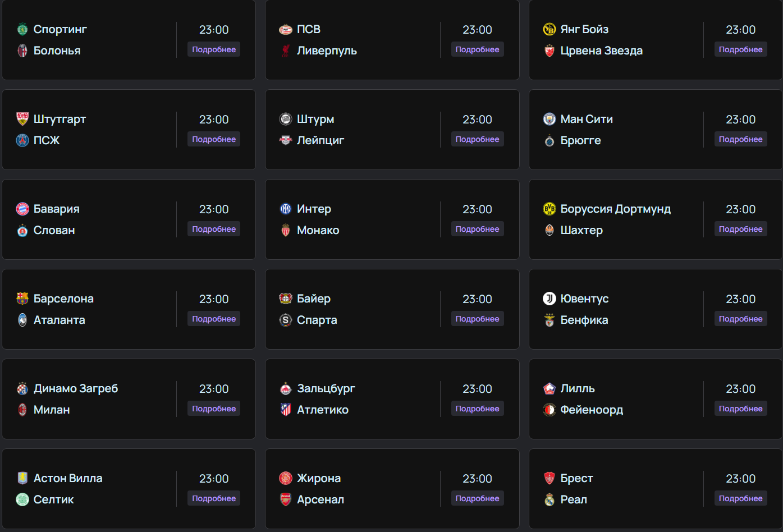The height and width of the screenshot is (532, 783).
Task: Open Подробнее for Girona vs Arsenal
Action: tap(478, 498)
